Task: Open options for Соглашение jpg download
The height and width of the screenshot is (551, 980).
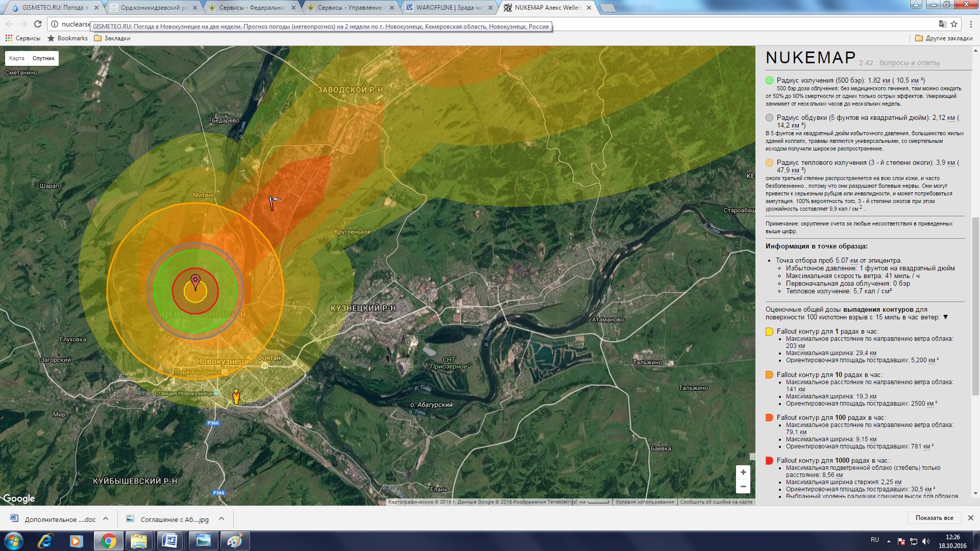Action: click(x=222, y=519)
